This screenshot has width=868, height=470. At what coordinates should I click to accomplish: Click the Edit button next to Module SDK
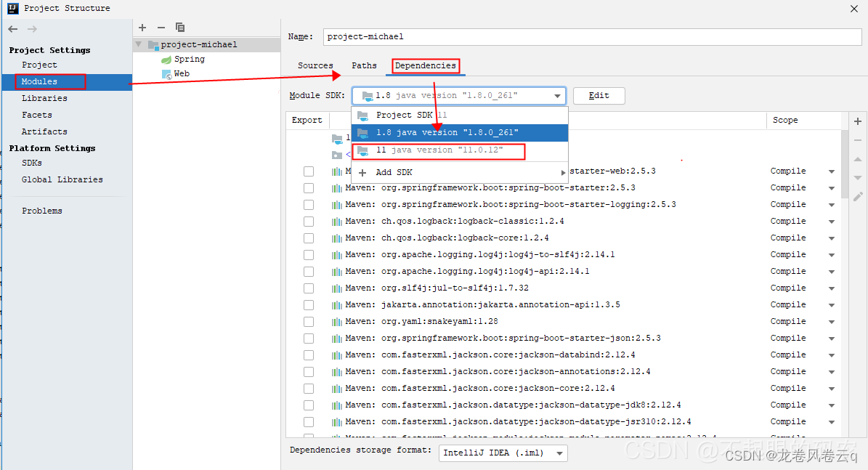[x=599, y=96]
